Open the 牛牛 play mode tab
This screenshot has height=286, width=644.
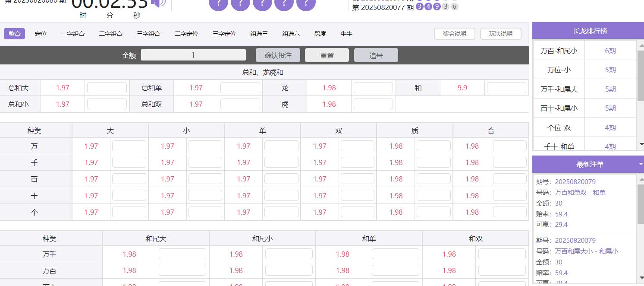click(346, 33)
